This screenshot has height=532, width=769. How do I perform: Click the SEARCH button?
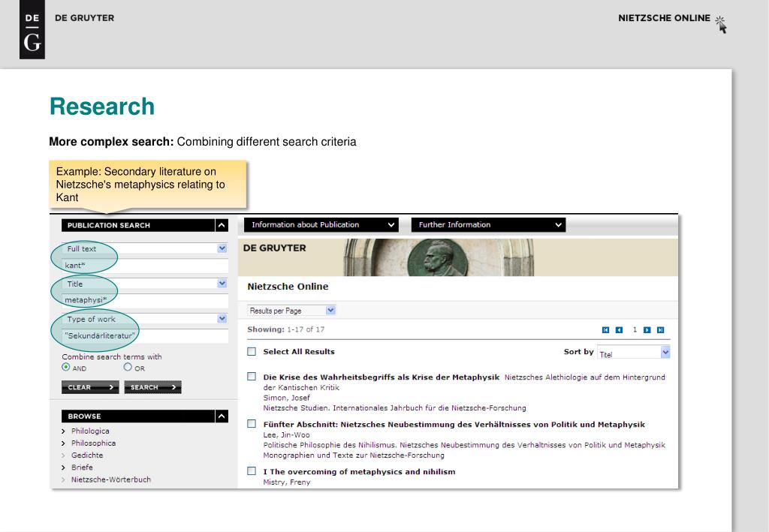152,387
